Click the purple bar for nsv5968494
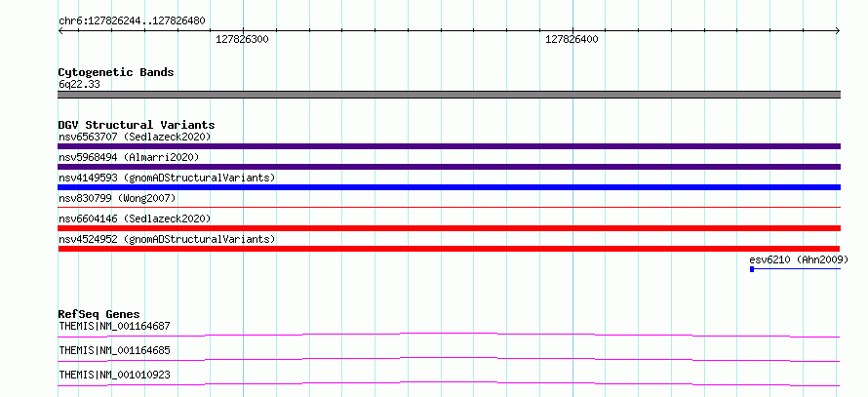Viewport: 868px width, 397px height. pyautogui.click(x=449, y=167)
